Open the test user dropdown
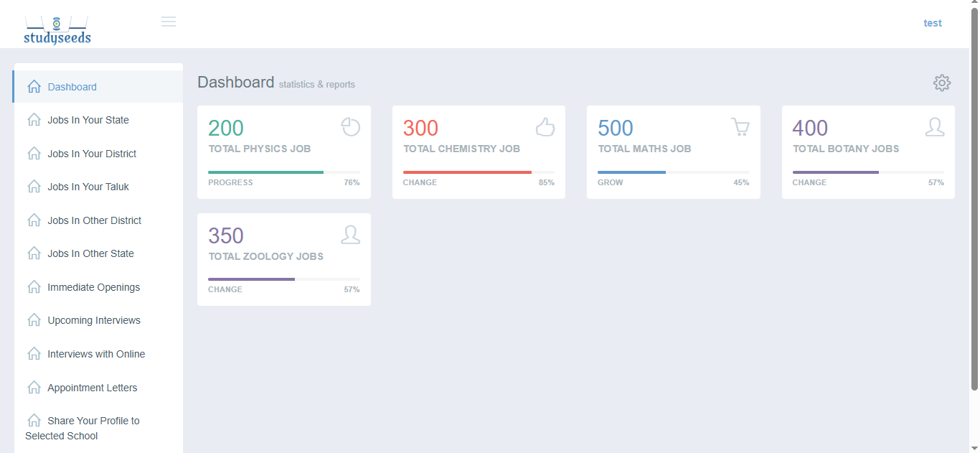Image resolution: width=980 pixels, height=453 pixels. pyautogui.click(x=932, y=23)
